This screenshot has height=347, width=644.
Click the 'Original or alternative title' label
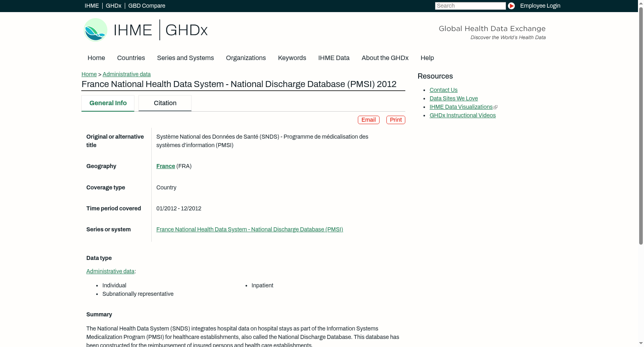pos(115,141)
